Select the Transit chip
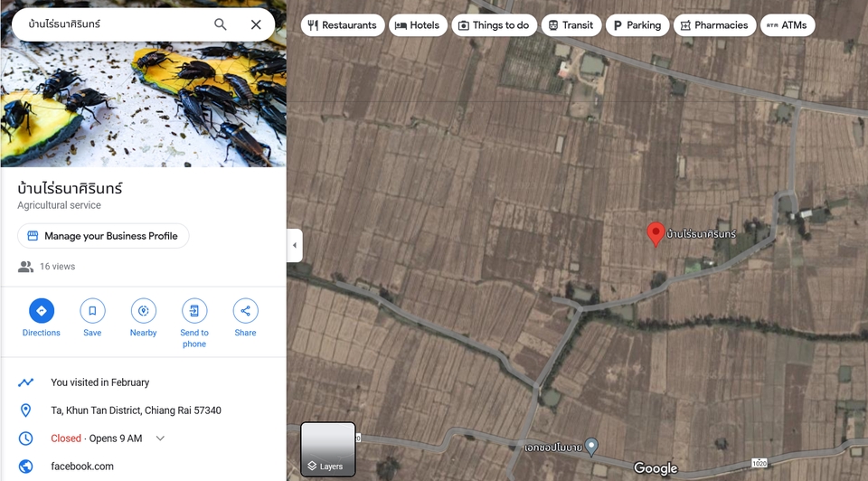 coord(571,25)
